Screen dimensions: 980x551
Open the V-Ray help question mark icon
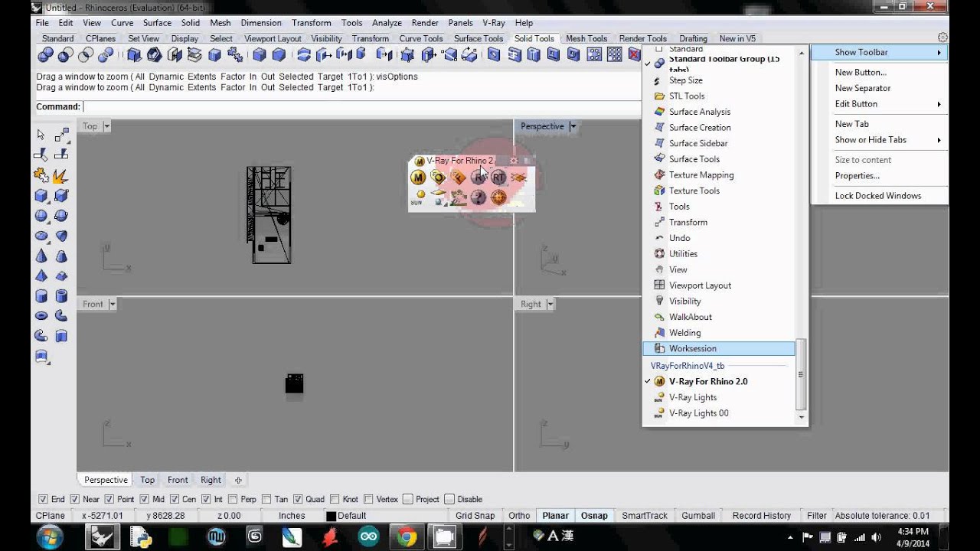point(479,197)
